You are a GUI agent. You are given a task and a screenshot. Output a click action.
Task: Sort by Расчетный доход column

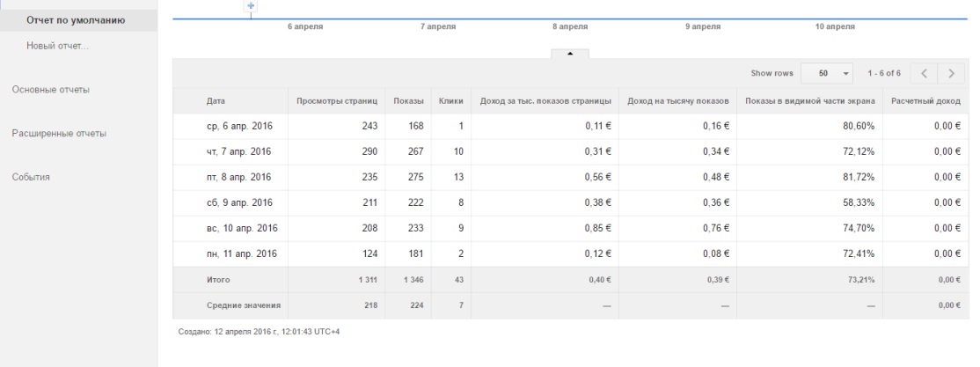point(925,101)
